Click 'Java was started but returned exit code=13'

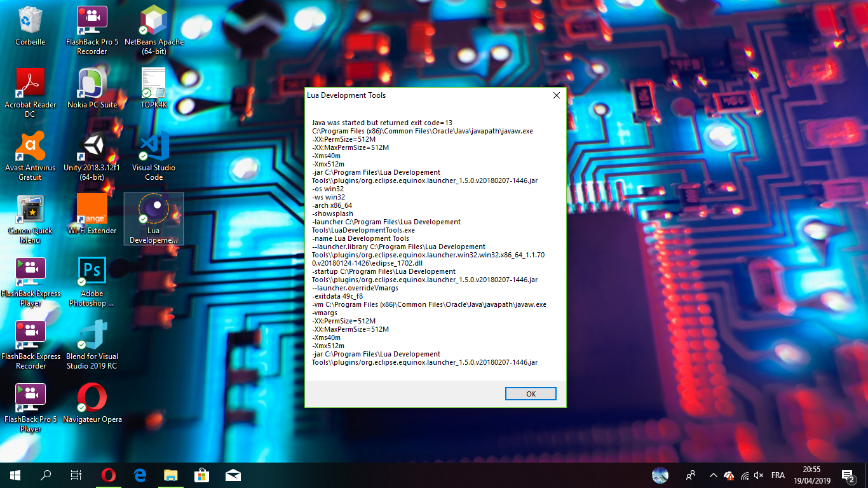382,123
